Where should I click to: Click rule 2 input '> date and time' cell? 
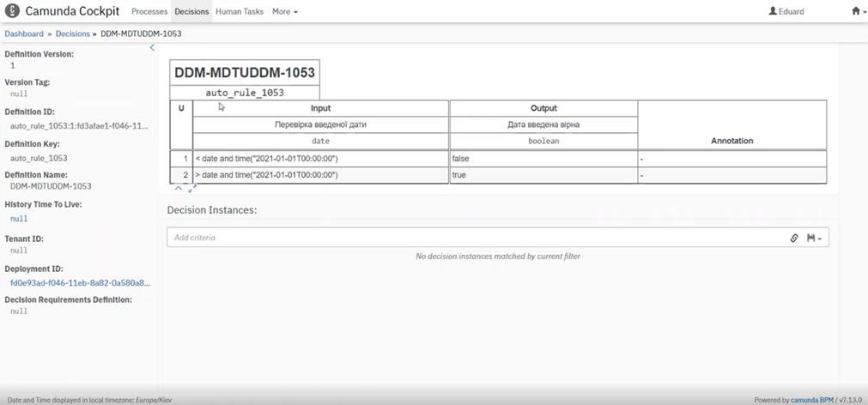point(320,175)
